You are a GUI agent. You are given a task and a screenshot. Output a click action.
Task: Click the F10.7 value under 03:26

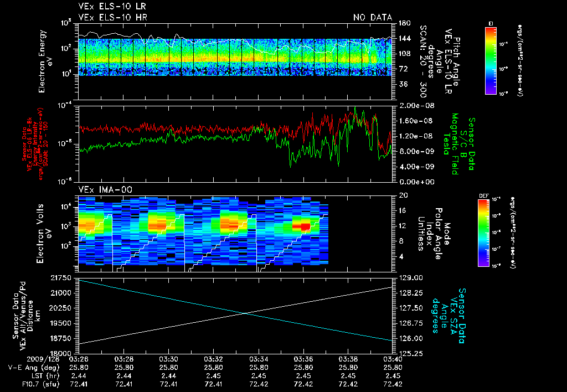point(79,384)
